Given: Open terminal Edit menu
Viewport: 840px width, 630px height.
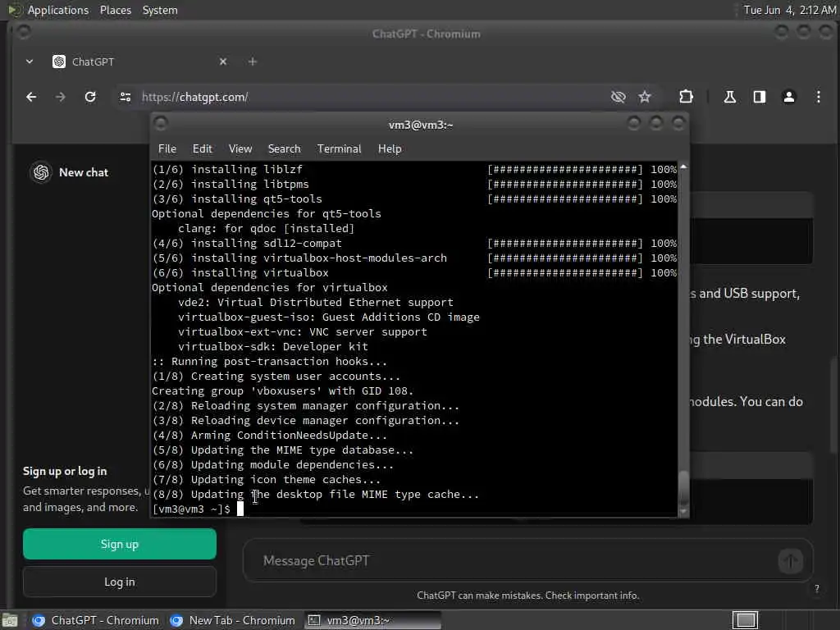Looking at the screenshot, I should 203,149.
